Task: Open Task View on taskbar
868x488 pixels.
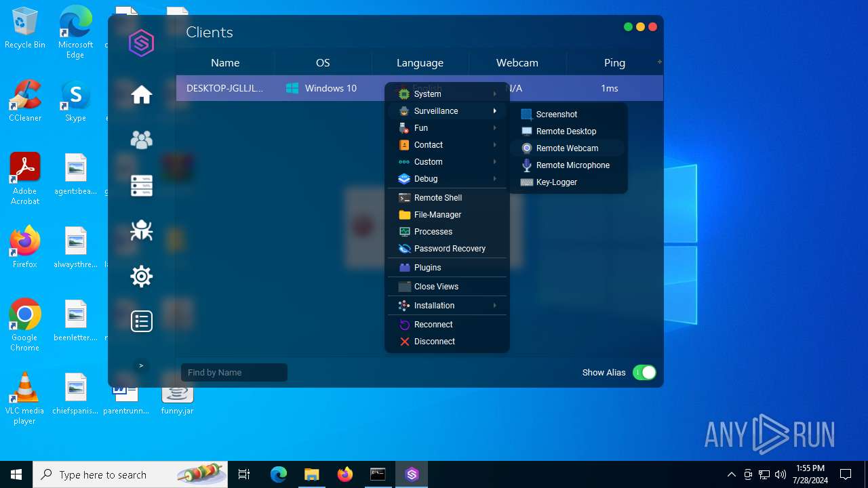Action: pos(244,474)
